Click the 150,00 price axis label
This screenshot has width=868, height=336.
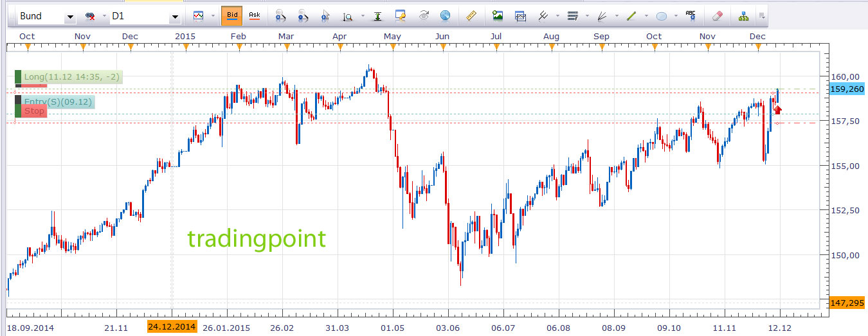(x=846, y=255)
